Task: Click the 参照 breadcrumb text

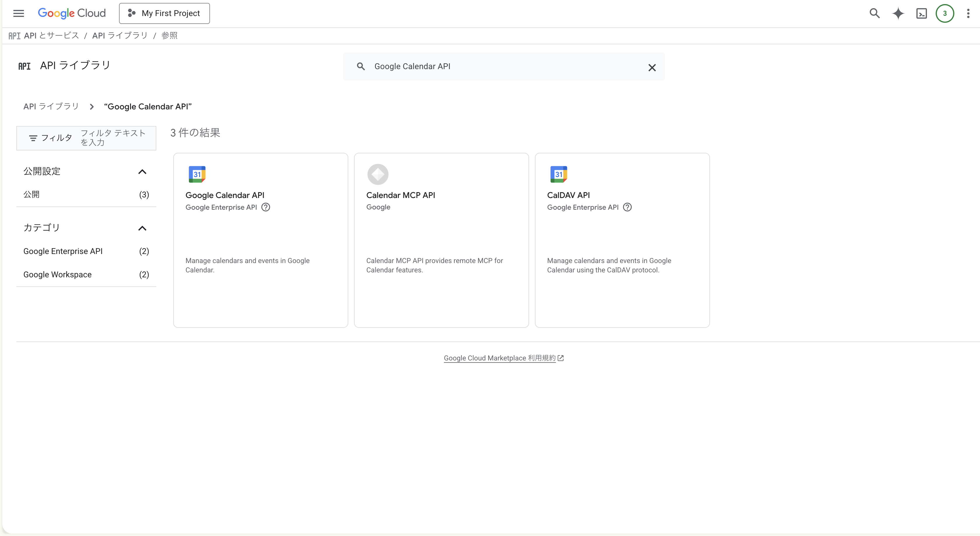Action: point(169,35)
